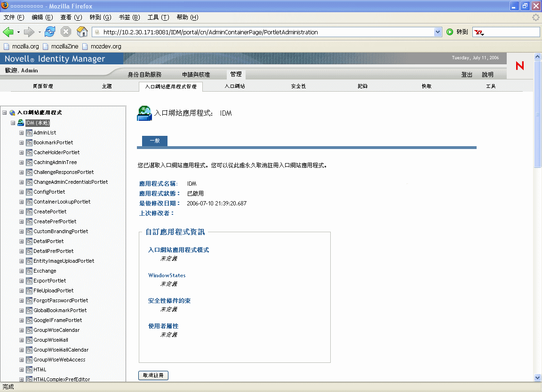Click the Yahoo search engine icon
542x392 pixels.
479,32
